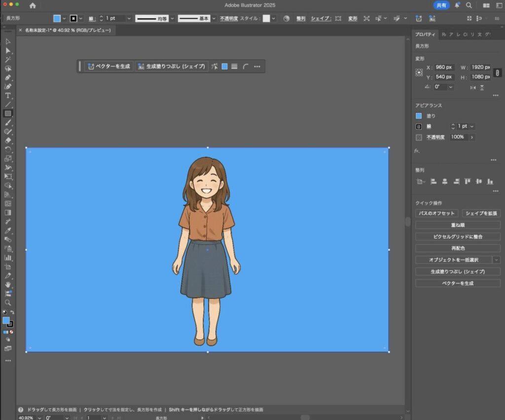Viewport: 505px width, 420px height.
Task: Open the stroke color dropdown in control bar
Action: tap(81, 19)
